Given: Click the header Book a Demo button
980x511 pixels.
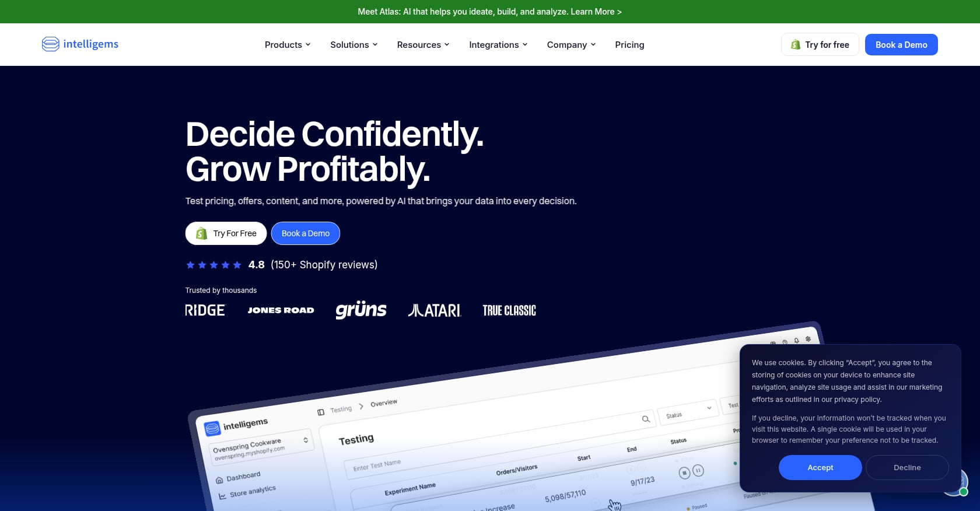Looking at the screenshot, I should [x=901, y=44].
